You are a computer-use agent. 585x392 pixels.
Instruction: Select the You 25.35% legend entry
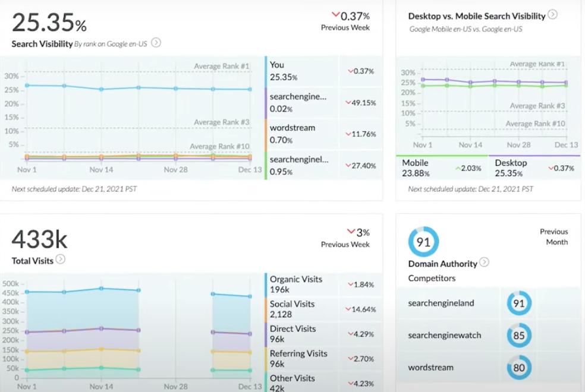pyautogui.click(x=302, y=71)
